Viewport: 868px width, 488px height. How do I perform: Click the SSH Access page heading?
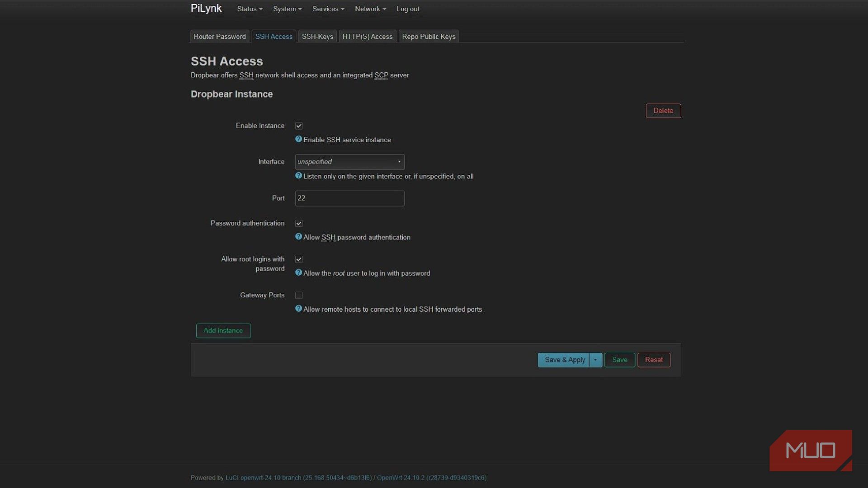coord(226,61)
